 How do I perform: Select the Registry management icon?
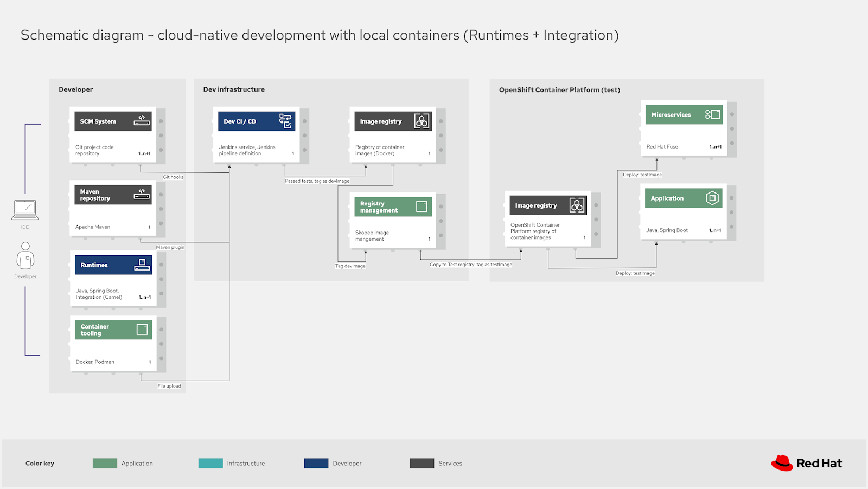422,206
